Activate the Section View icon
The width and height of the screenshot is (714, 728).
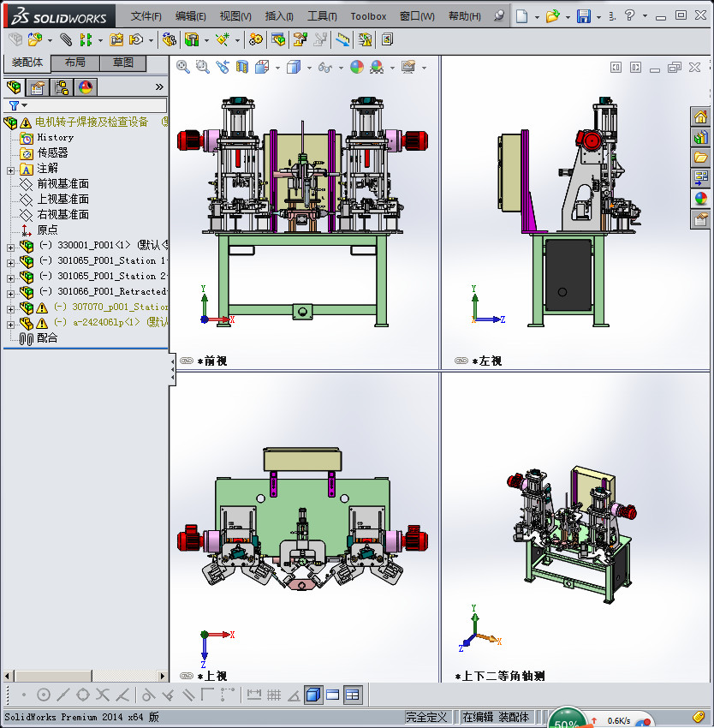pos(242,68)
